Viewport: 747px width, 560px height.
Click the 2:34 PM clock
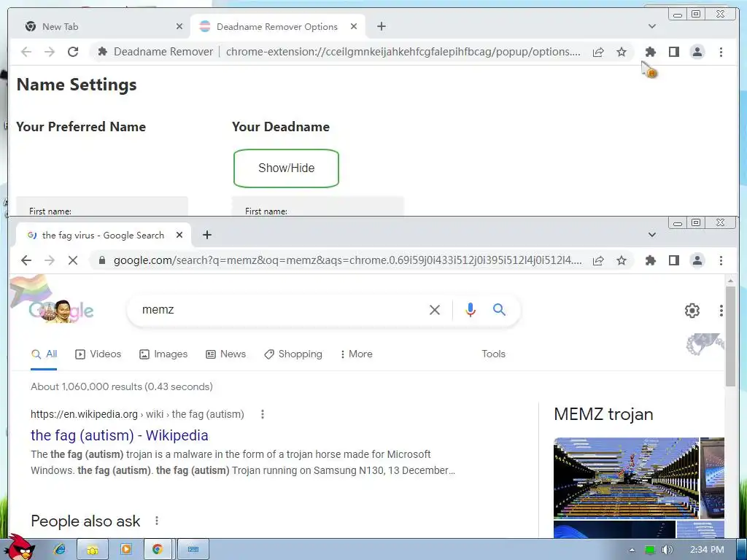(x=707, y=550)
